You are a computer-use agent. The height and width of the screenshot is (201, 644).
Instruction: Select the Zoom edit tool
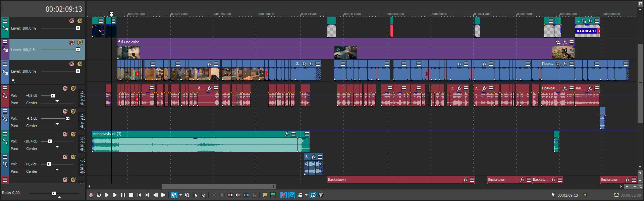(203, 195)
